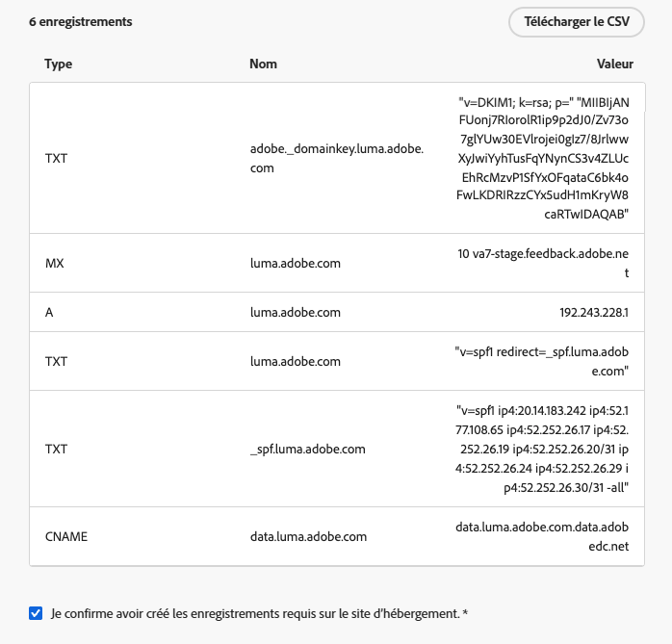Select the adobe._domainkey.luma.adobe.com name cell
The width and height of the screenshot is (672, 644).
pos(336,158)
